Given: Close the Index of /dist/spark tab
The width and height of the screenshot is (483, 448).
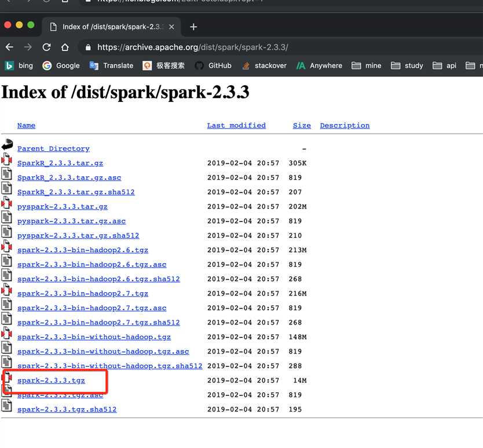Looking at the screenshot, I should tap(171, 27).
